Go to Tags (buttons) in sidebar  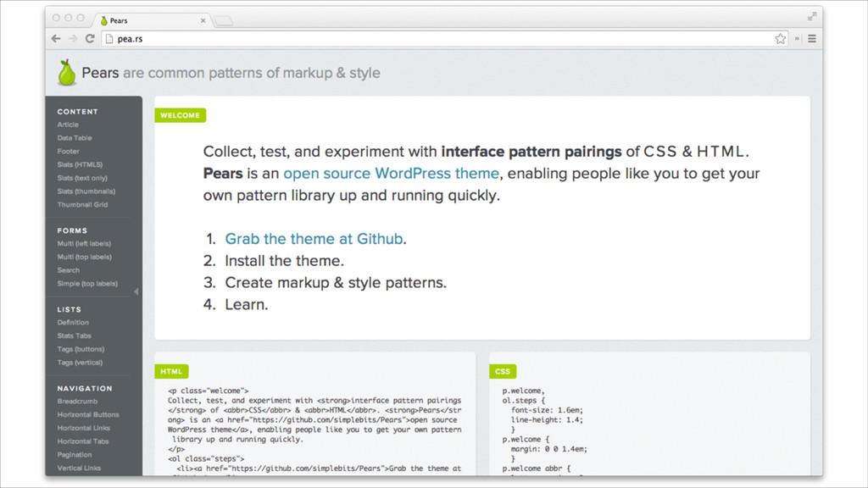80,349
